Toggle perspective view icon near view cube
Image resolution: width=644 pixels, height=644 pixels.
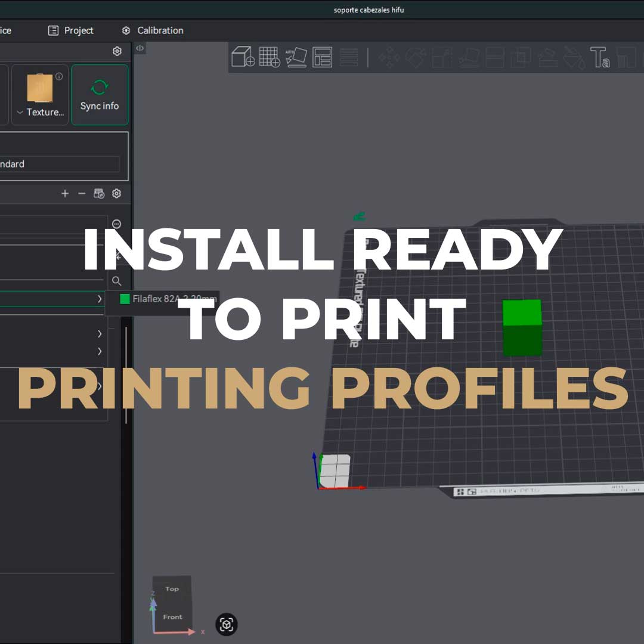pos(227,624)
